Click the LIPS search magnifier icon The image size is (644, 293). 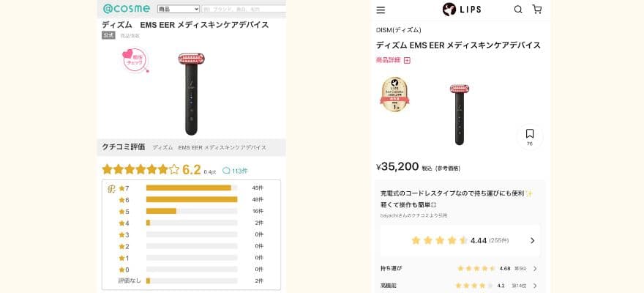(x=518, y=10)
